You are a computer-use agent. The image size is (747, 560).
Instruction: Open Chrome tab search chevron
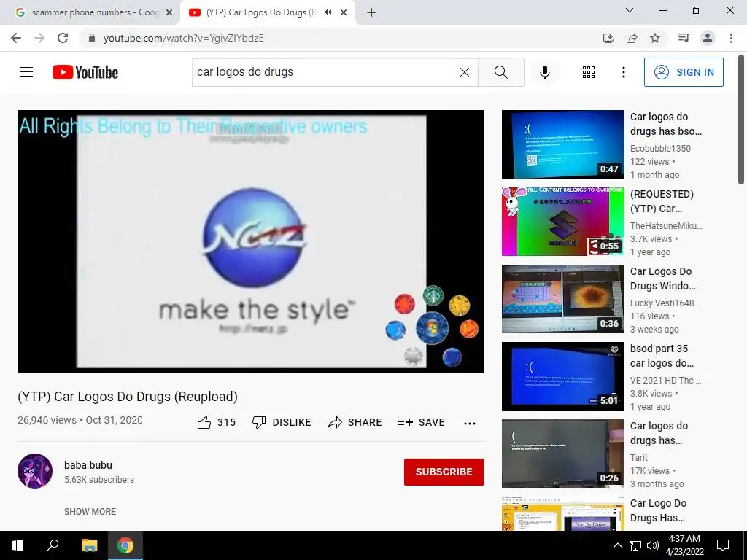[630, 10]
